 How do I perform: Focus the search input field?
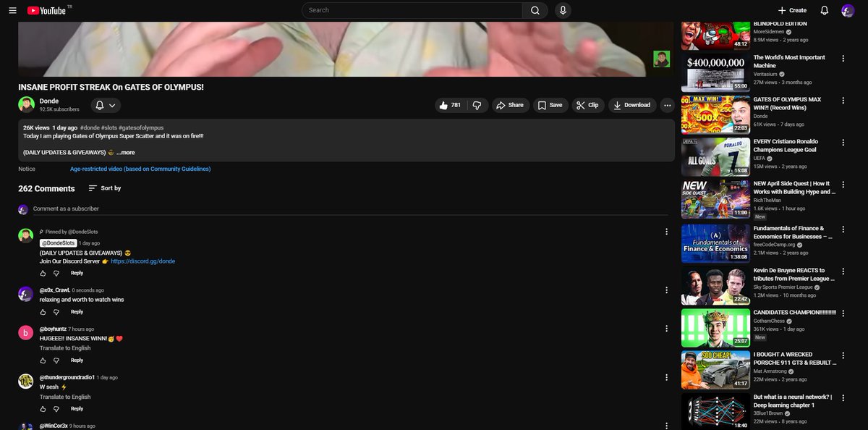click(412, 10)
